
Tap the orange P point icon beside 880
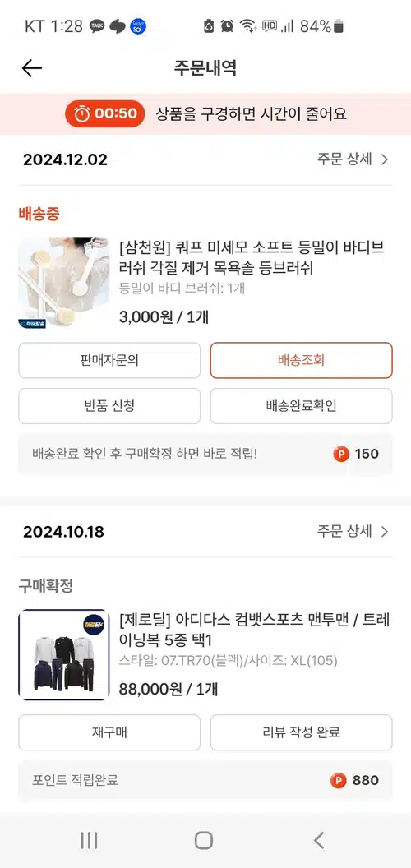[339, 781]
